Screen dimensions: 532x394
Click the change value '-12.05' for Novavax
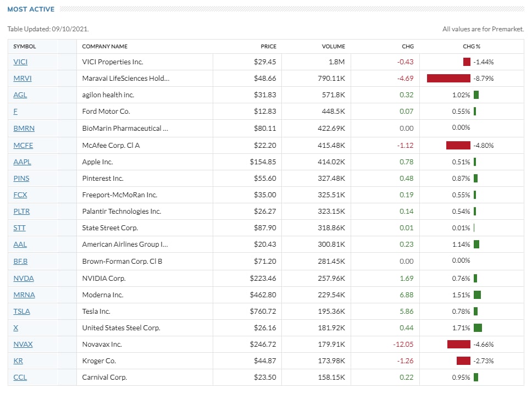(403, 344)
